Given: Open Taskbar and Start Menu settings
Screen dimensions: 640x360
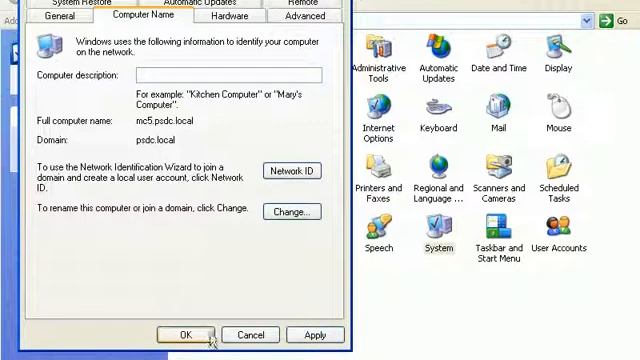Looking at the screenshot, I should (x=498, y=239).
